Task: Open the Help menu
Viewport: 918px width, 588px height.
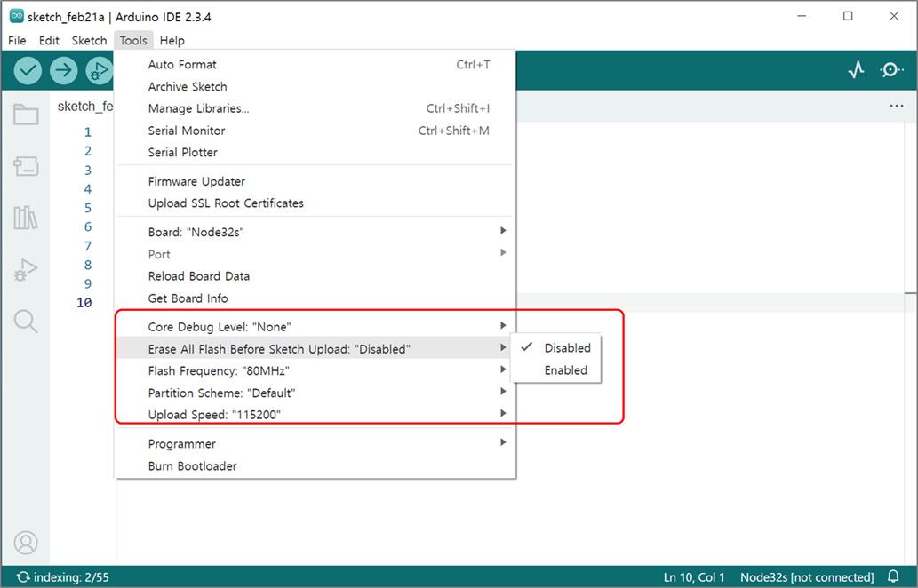Action: pyautogui.click(x=172, y=40)
